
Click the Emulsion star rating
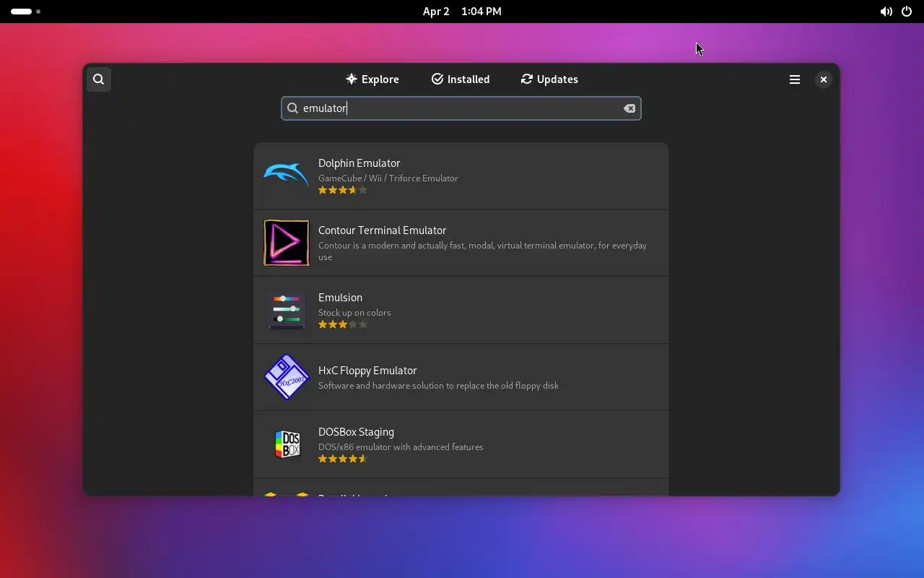click(x=343, y=324)
